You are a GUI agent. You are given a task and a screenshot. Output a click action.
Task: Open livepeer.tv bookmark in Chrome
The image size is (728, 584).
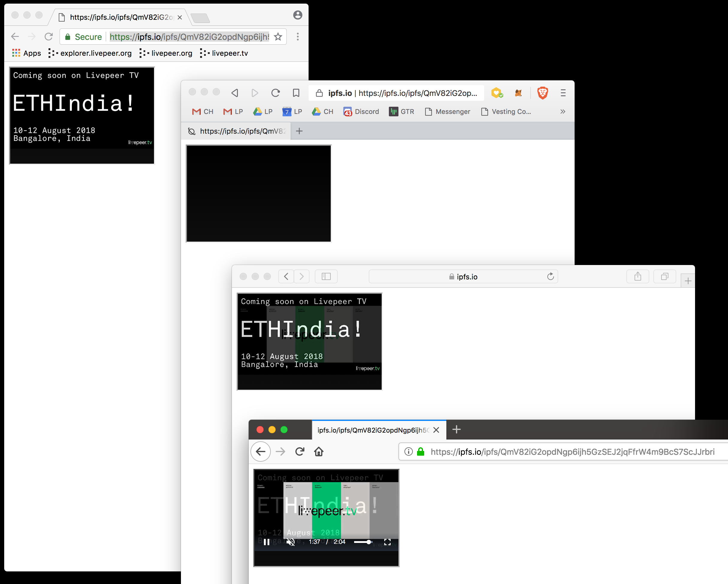click(224, 53)
